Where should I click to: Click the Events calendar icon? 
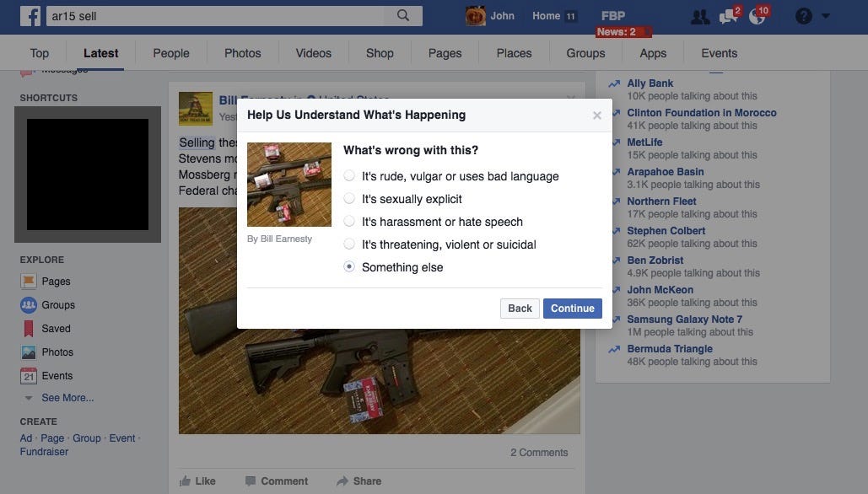(x=28, y=376)
